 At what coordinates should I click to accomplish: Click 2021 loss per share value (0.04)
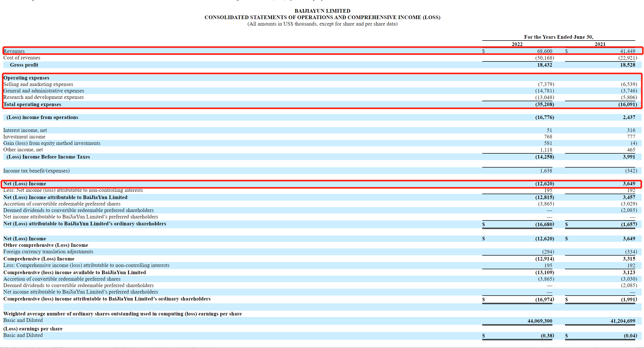point(630,336)
